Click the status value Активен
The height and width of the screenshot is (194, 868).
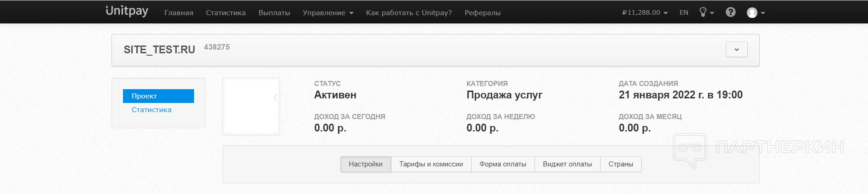[x=335, y=95]
